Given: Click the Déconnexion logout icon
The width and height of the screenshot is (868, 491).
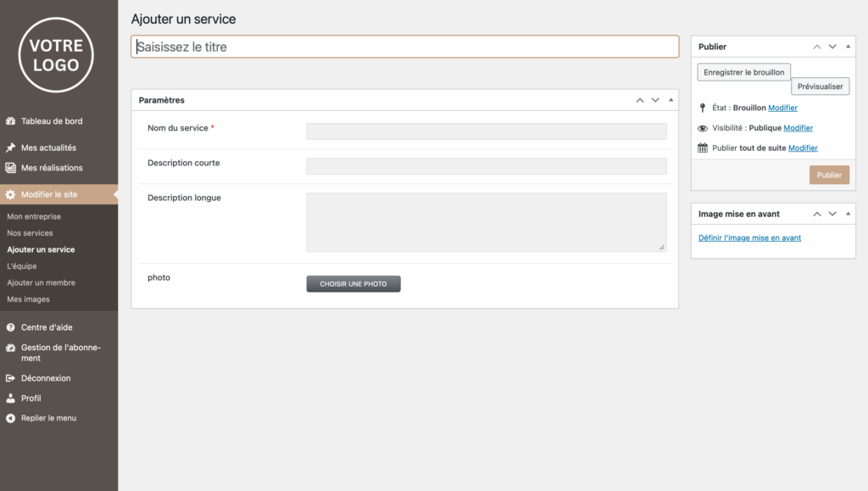Looking at the screenshot, I should coord(11,378).
